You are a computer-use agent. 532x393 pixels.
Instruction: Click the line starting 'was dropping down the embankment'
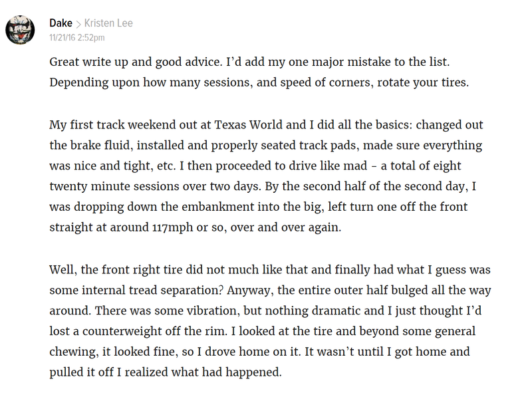tap(259, 207)
